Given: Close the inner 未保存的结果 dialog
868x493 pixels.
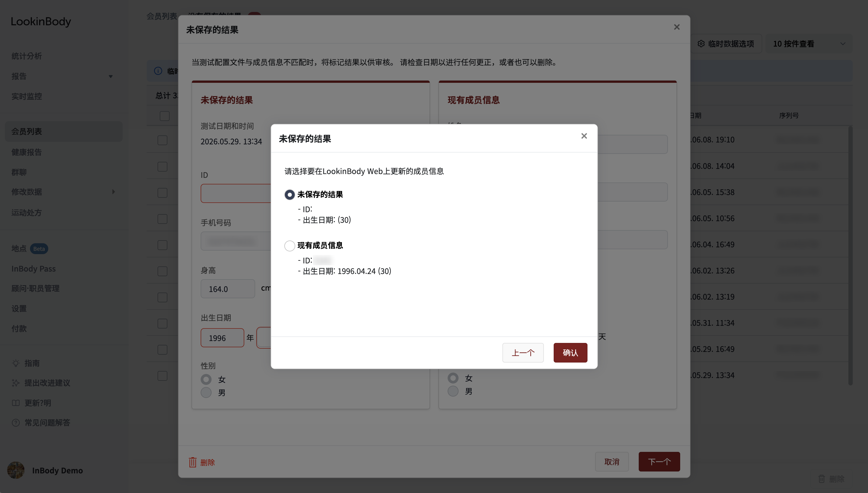Looking at the screenshot, I should coord(584,136).
